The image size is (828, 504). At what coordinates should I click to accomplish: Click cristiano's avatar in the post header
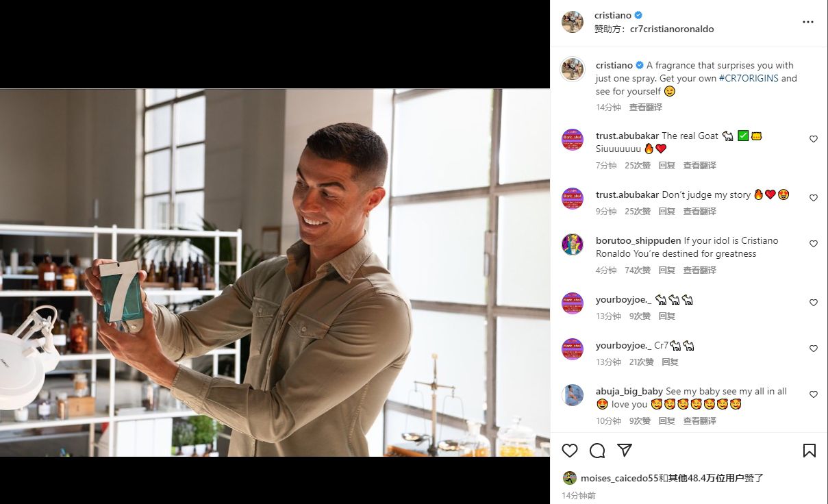[x=572, y=22]
